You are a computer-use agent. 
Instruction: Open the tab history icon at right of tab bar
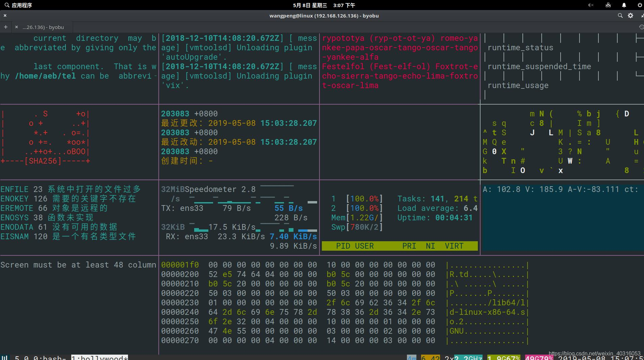pos(641,27)
